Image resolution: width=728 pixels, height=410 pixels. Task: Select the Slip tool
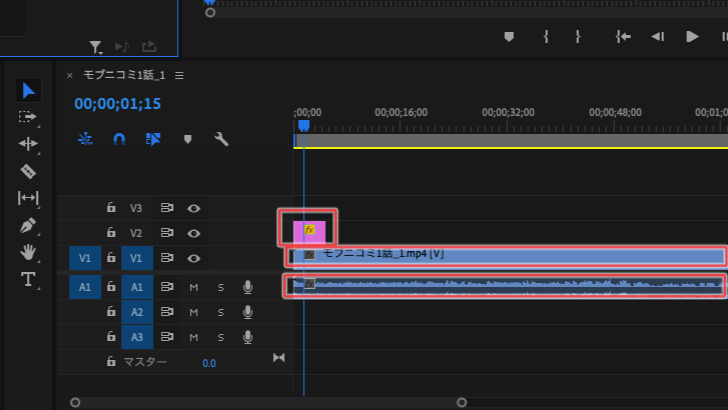pyautogui.click(x=28, y=198)
